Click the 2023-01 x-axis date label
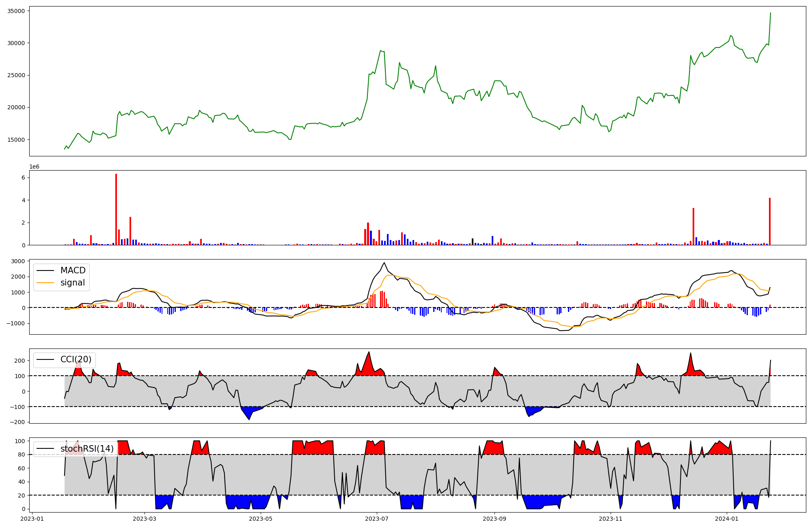Image resolution: width=812 pixels, height=528 pixels. pyautogui.click(x=32, y=518)
